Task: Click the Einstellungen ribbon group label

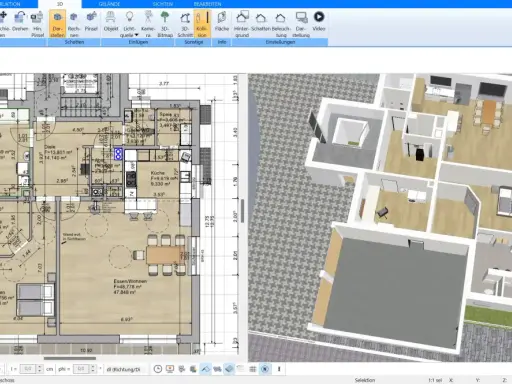Action: pos(280,42)
